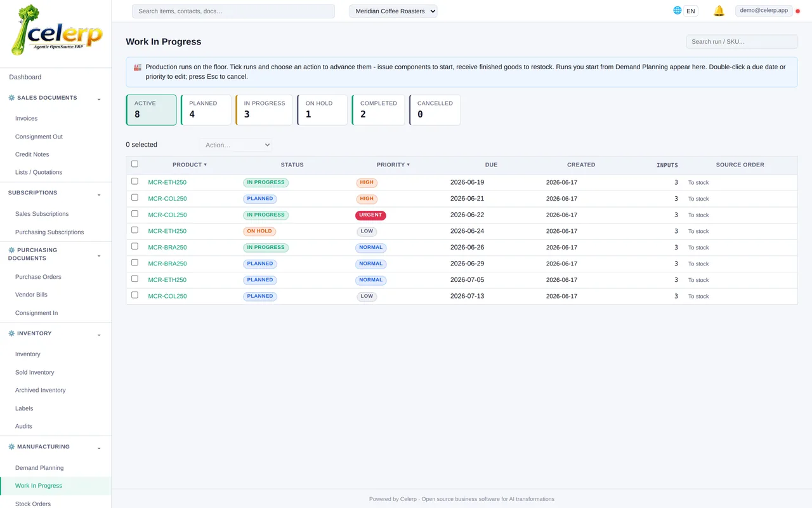Focus the Search run / SKU field
Screen dimensions: 812x508
point(742,41)
